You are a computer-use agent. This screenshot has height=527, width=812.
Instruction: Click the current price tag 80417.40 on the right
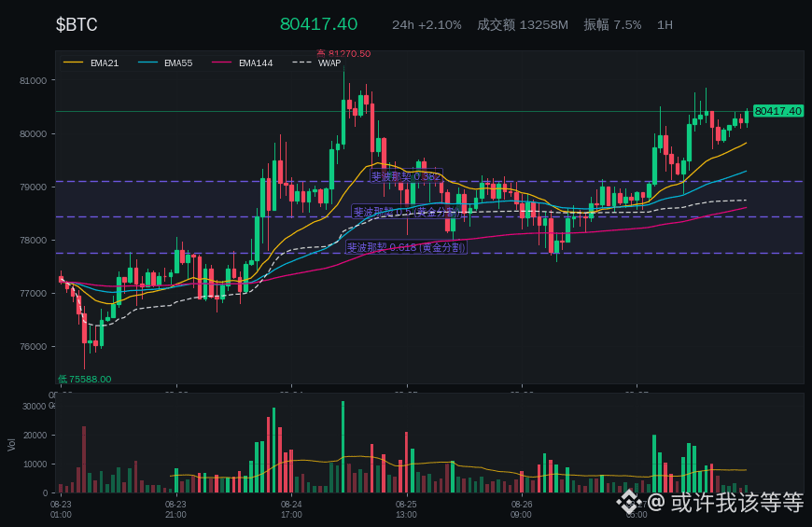(777, 111)
